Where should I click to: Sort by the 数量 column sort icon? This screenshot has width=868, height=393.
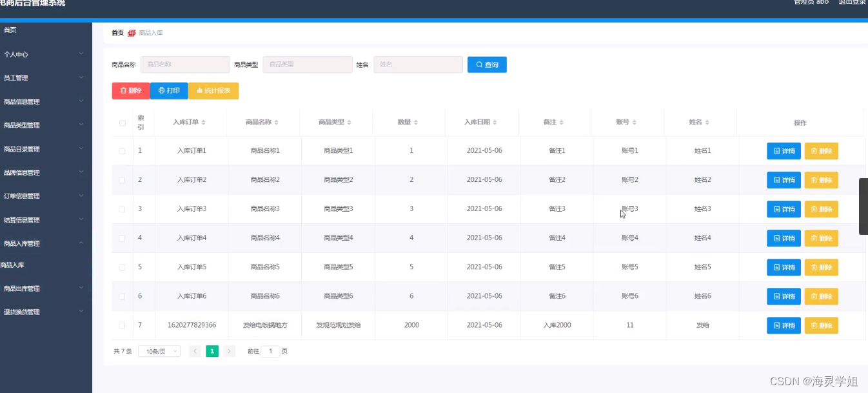(416, 123)
